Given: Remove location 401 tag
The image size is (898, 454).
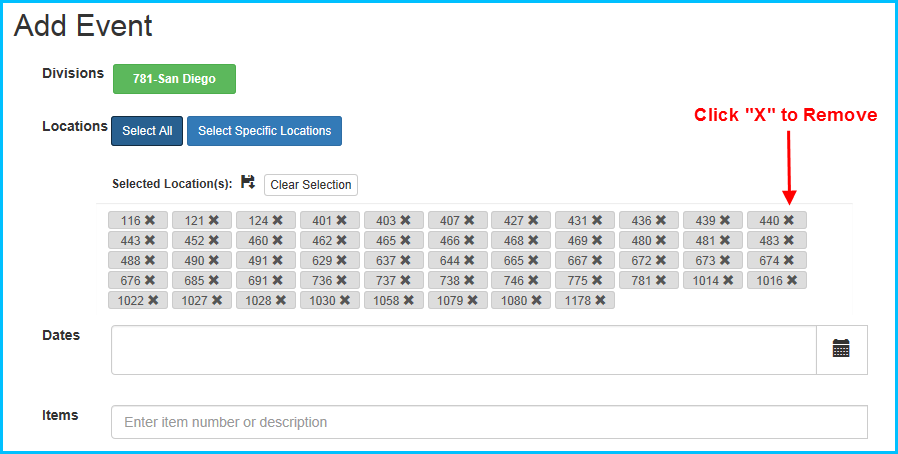Looking at the screenshot, I should pos(341,220).
